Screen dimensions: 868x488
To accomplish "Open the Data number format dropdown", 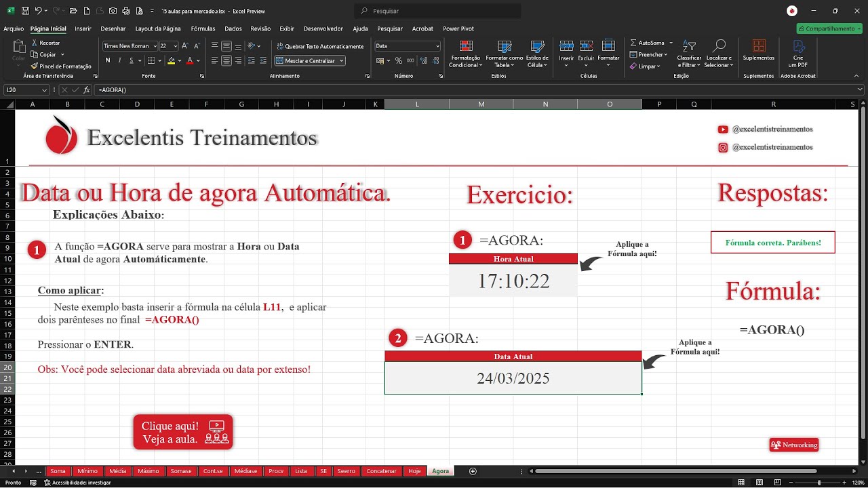I will pos(436,46).
